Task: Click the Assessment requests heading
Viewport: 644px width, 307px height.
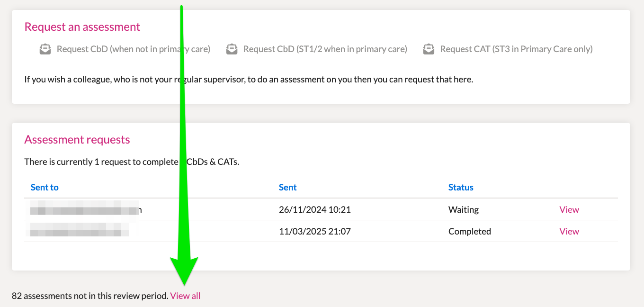Action: [77, 139]
